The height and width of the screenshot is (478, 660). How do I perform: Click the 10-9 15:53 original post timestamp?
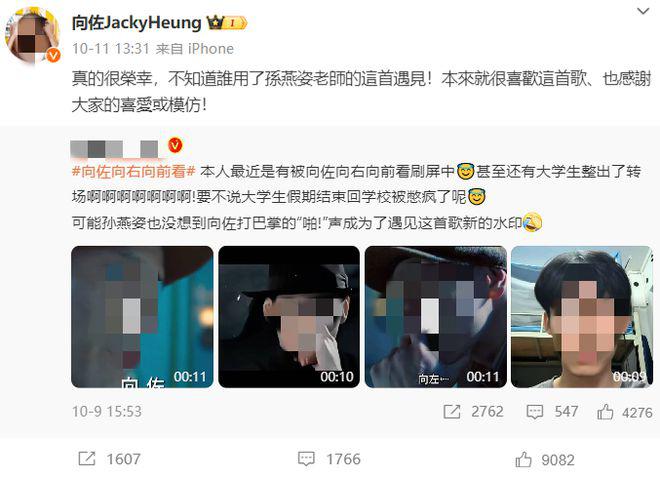click(x=106, y=411)
